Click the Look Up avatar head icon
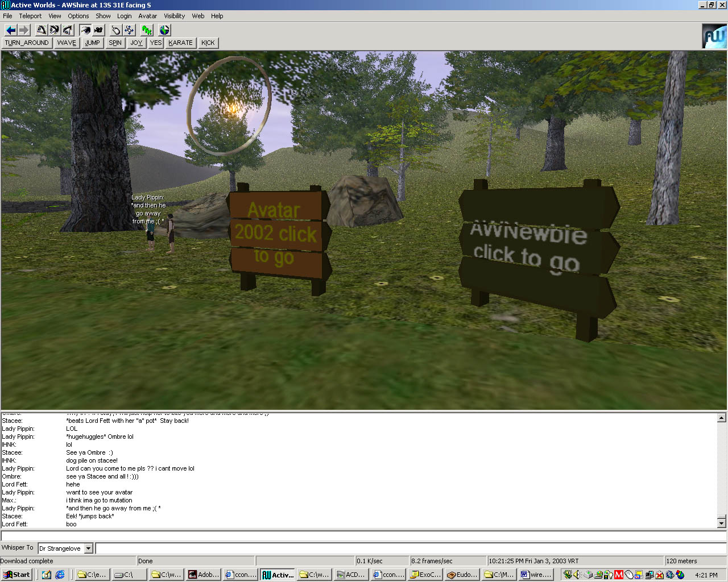The height and width of the screenshot is (582, 728). click(x=42, y=30)
